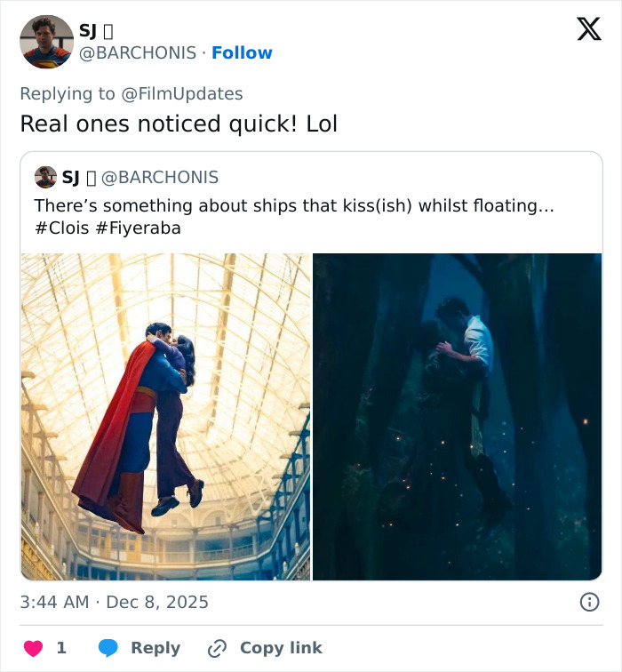
Task: Click the heart like icon
Action: [x=33, y=648]
